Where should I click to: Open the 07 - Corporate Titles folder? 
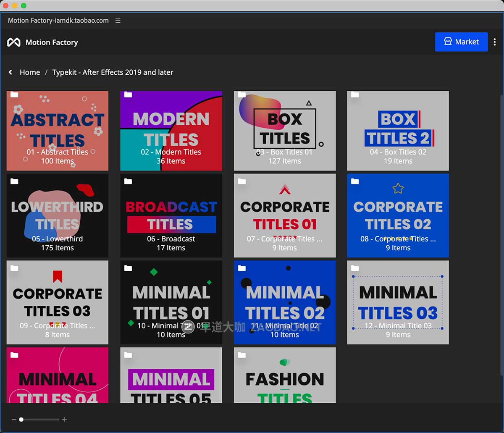pos(285,215)
